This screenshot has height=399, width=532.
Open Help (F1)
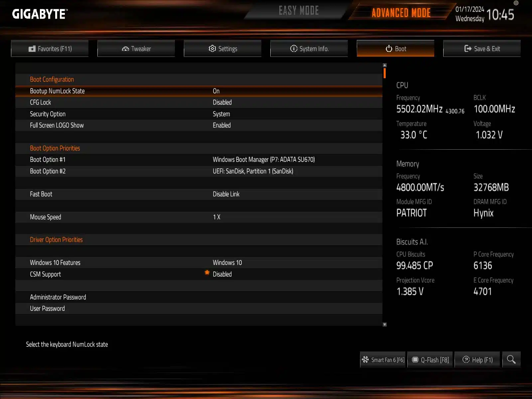coord(477,360)
